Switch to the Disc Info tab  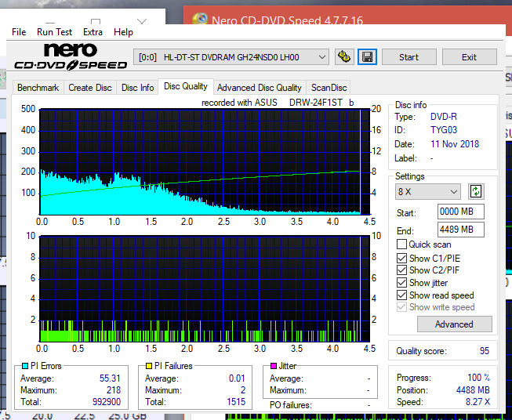pos(137,88)
